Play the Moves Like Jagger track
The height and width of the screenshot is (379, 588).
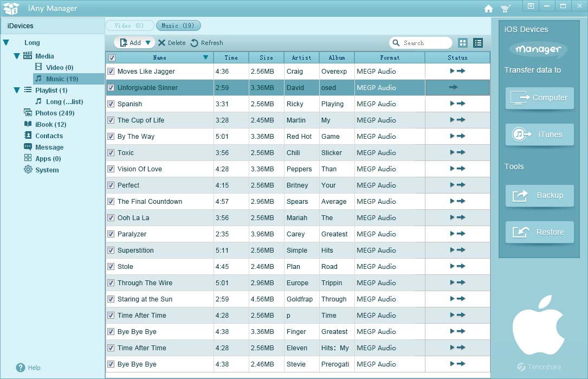(452, 71)
